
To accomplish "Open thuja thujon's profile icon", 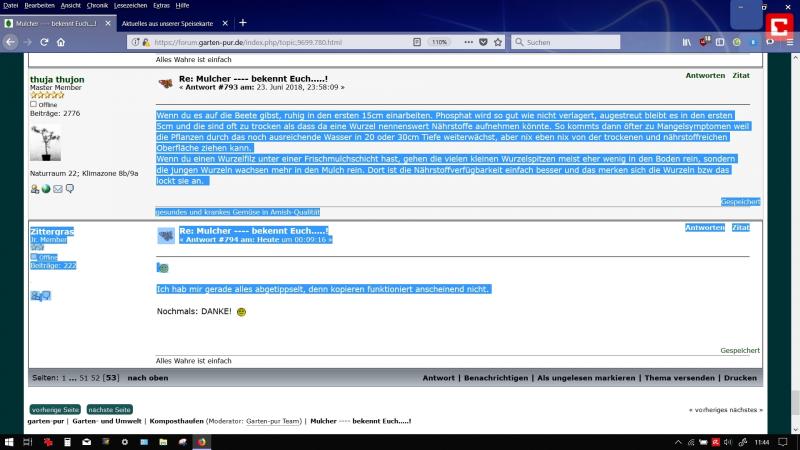I will 35,189.
